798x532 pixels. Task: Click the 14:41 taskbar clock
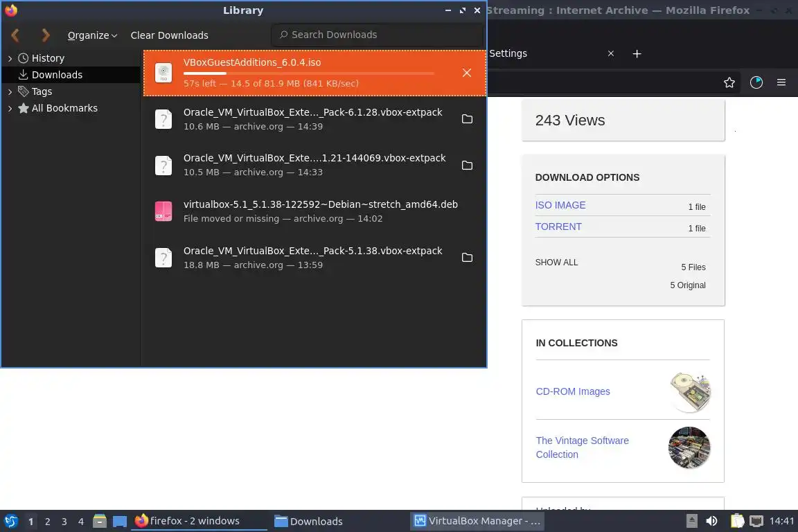point(781,521)
